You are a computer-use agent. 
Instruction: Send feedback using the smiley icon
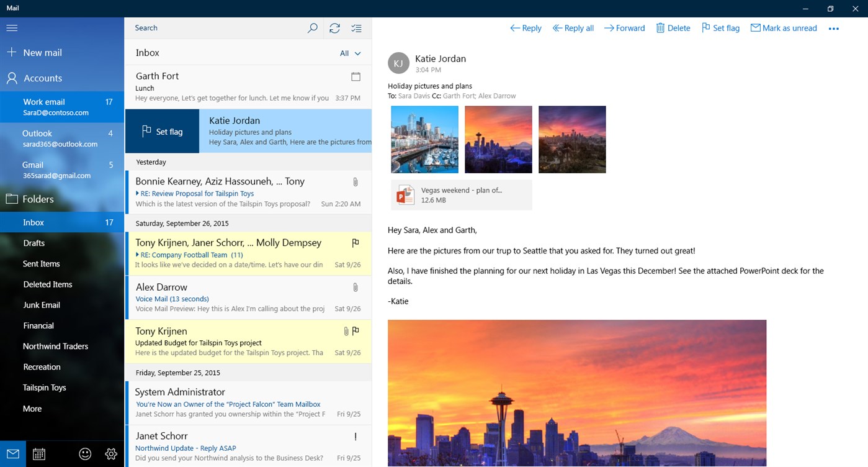84,453
